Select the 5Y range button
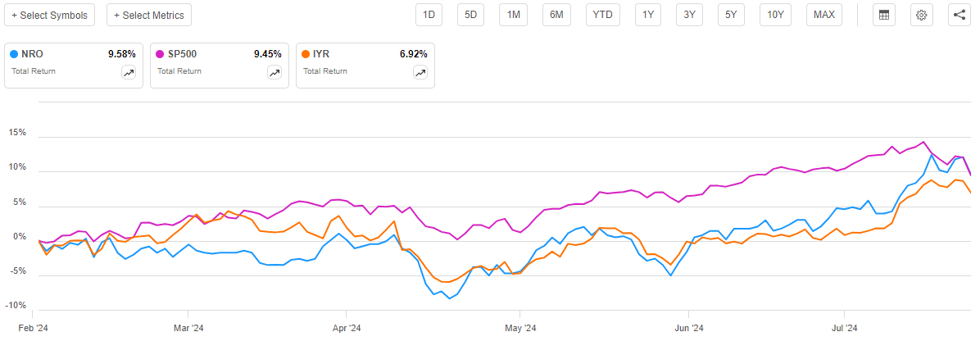 [731, 15]
